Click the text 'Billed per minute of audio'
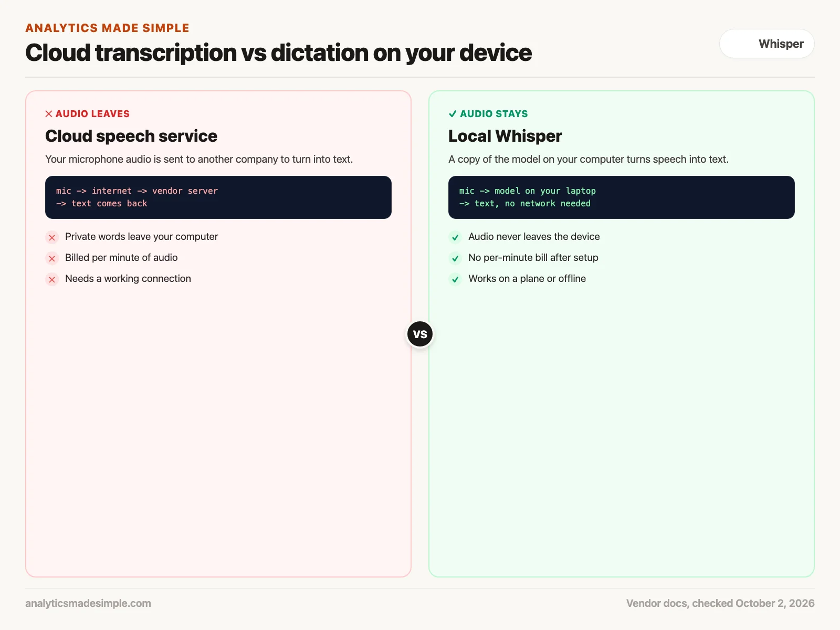 [121, 258]
